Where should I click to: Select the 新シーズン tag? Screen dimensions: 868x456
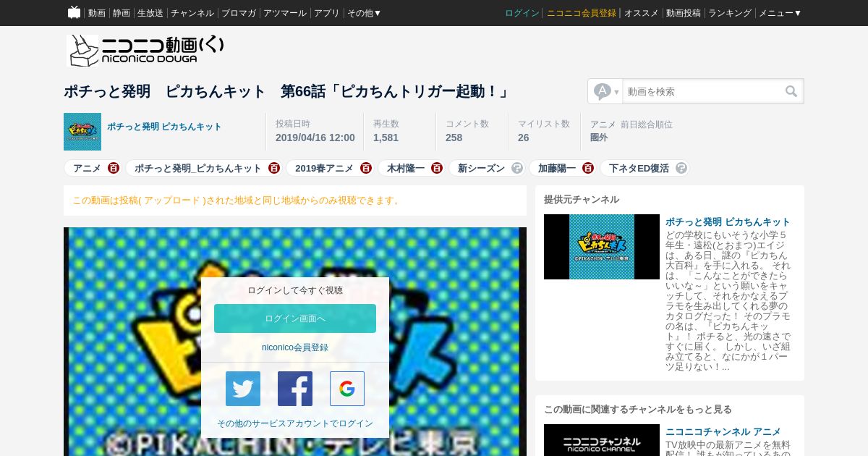(481, 168)
